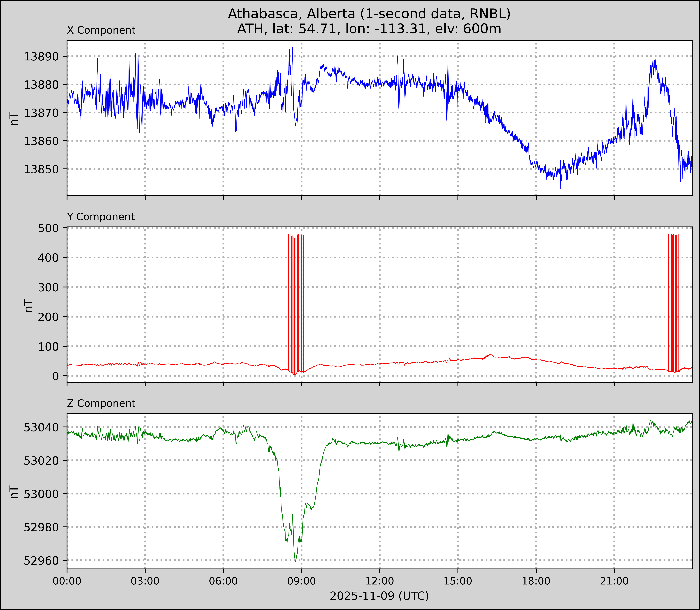Click the Z Component panel label
700x610 pixels.
point(101,403)
